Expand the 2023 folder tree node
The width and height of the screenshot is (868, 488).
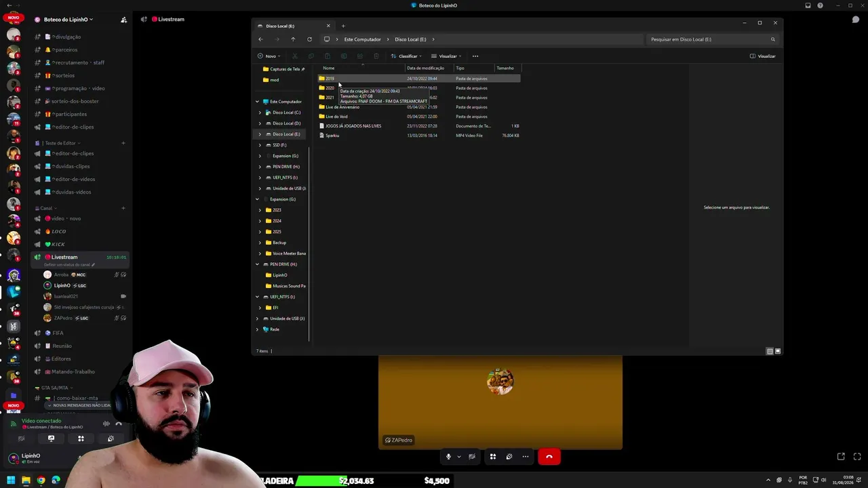[x=260, y=210]
